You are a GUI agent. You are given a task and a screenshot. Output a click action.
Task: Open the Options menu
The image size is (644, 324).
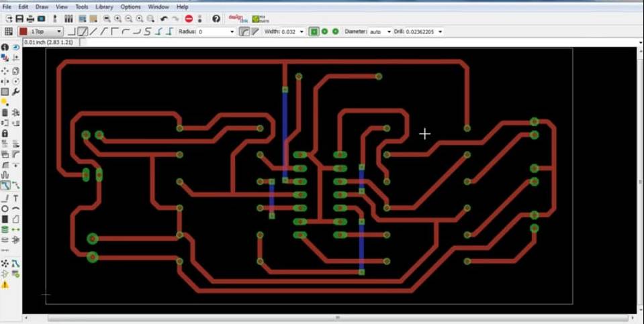coord(130,7)
